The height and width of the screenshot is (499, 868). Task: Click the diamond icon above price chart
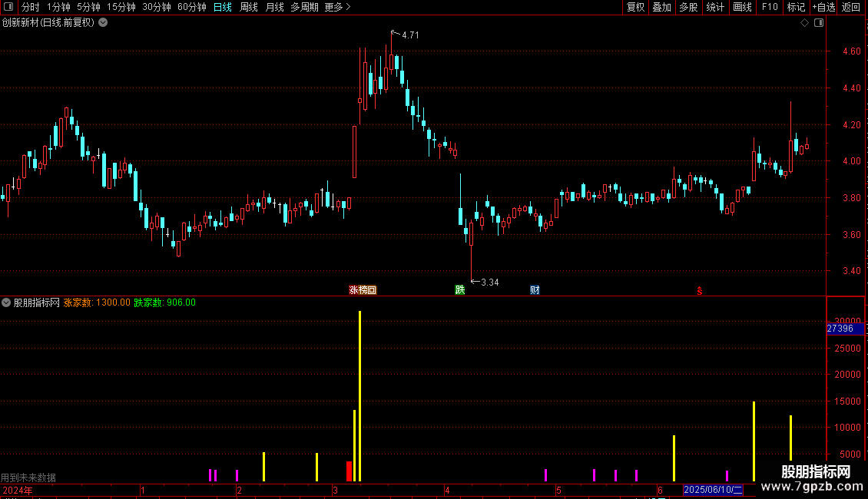tap(804, 23)
